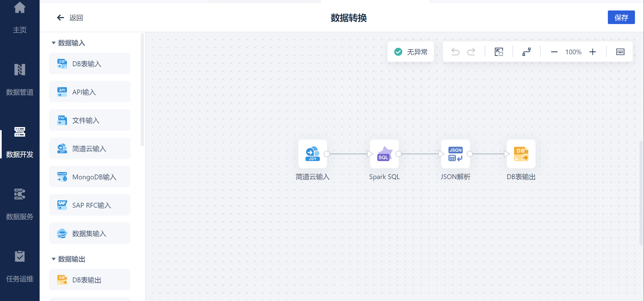
Task: Click the 任务运维 label in sidebar
Action: click(20, 279)
